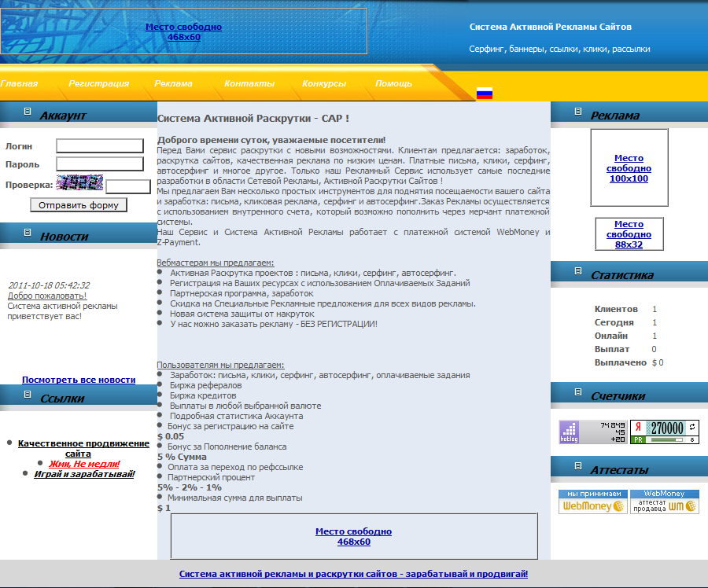Click Партнерская программа, заработок item
The image size is (708, 588).
coord(242,293)
